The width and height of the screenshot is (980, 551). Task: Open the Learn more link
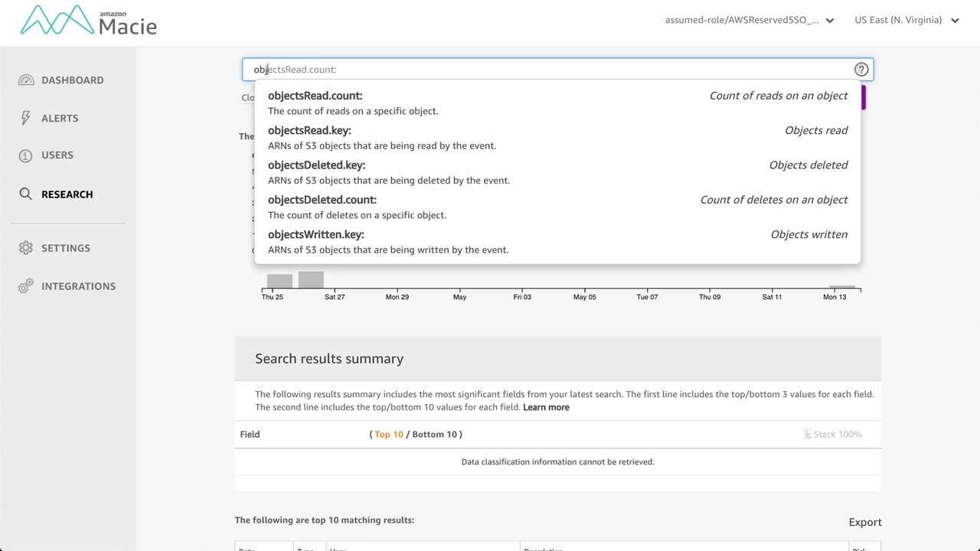point(546,407)
